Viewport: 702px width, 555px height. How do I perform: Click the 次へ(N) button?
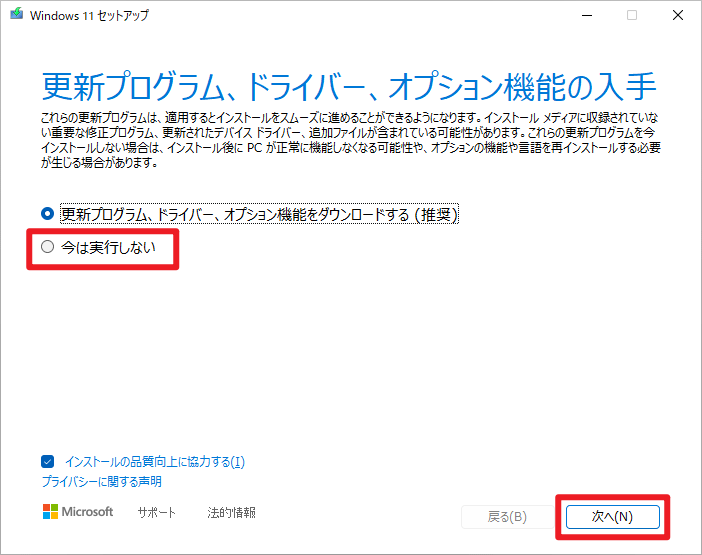pos(612,517)
